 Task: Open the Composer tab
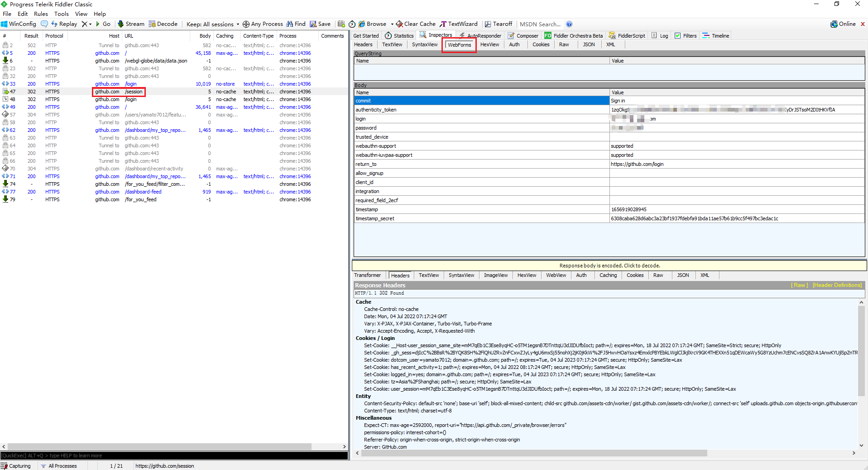click(x=523, y=35)
